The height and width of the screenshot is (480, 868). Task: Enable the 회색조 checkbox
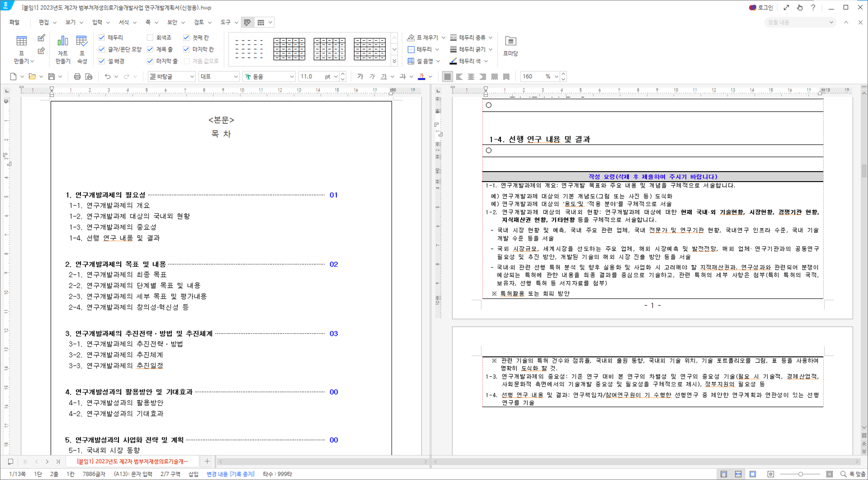150,38
